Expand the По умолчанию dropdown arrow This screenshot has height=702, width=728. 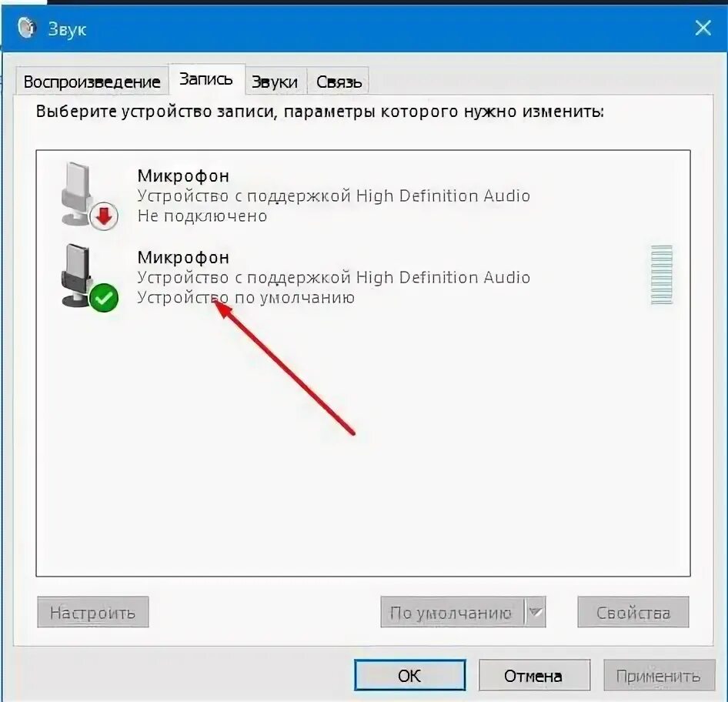point(536,612)
